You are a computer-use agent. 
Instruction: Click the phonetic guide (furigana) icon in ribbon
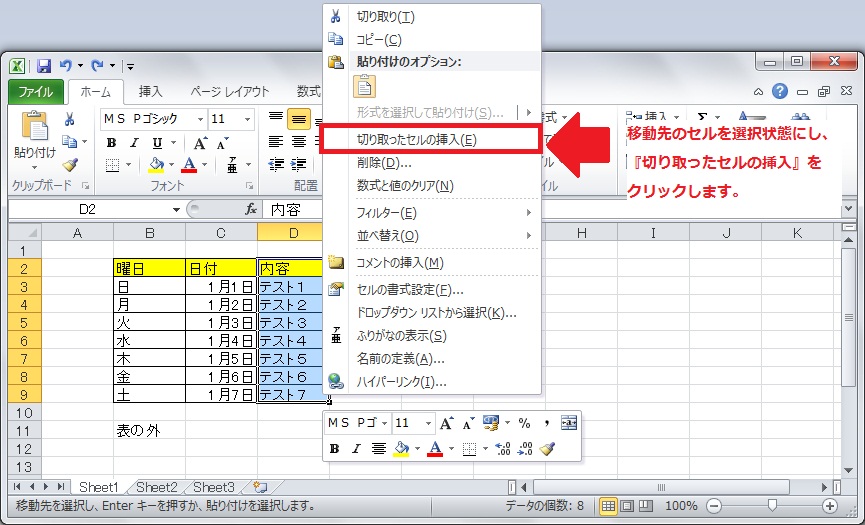[232, 164]
